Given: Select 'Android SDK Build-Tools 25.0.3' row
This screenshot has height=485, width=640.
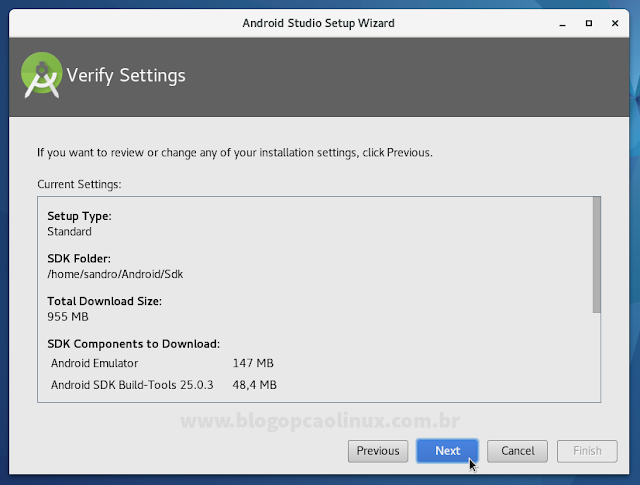Looking at the screenshot, I should (163, 385).
